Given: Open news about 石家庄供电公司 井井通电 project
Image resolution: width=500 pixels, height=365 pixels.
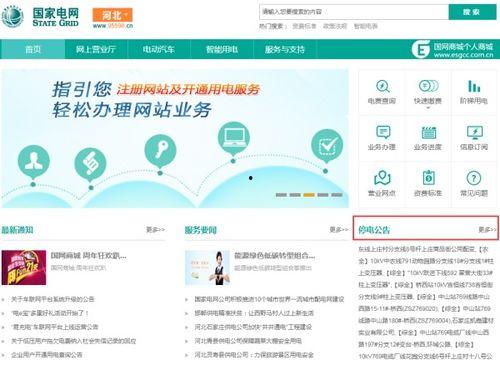Looking at the screenshot, I should click(253, 327).
